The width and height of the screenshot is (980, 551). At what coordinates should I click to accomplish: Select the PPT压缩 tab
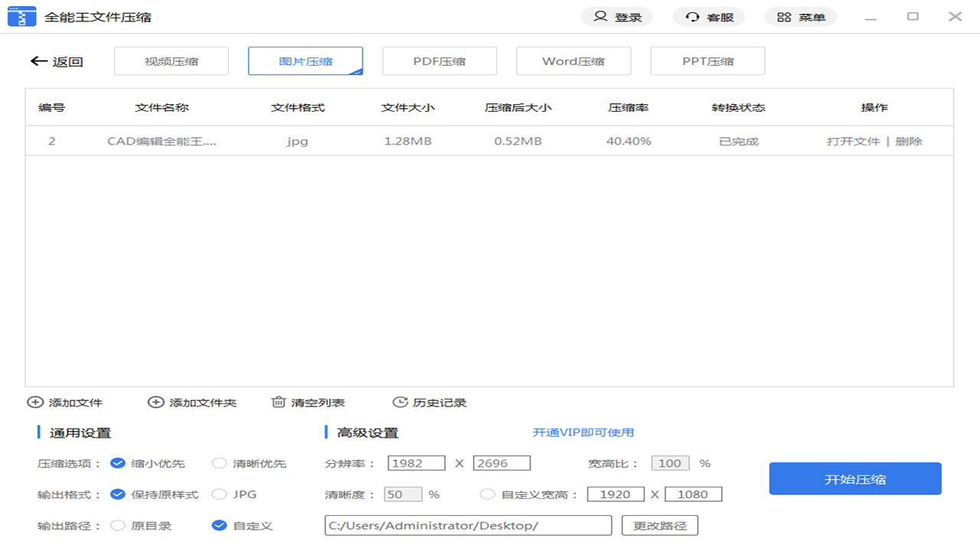coord(707,60)
